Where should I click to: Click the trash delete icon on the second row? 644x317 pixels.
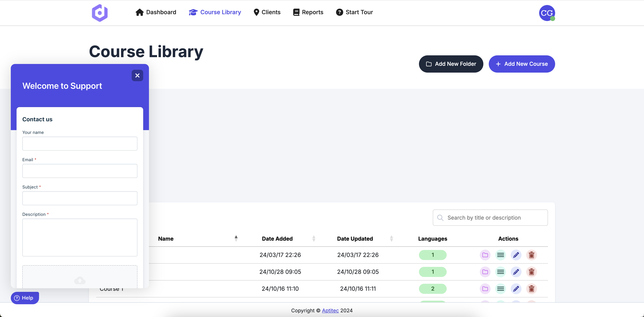(x=532, y=272)
